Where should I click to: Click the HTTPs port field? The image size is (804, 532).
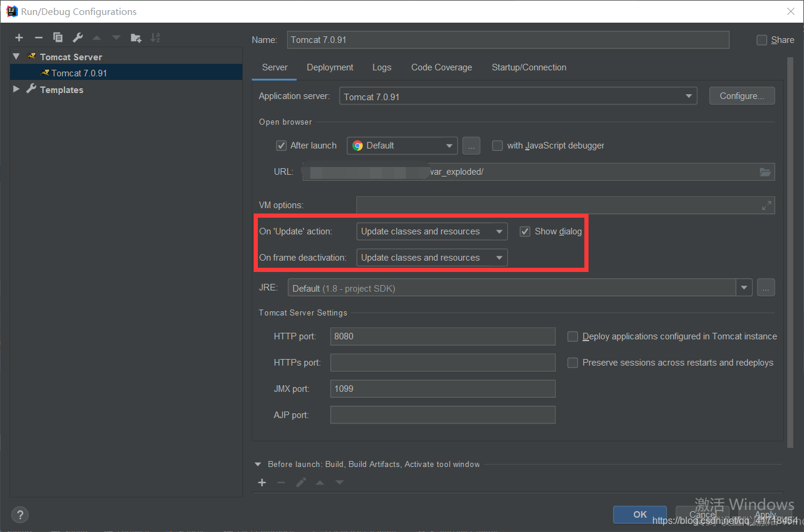pyautogui.click(x=443, y=363)
